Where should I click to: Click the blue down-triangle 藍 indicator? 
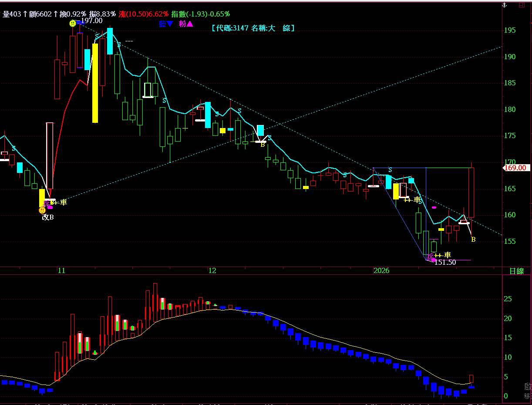click(x=166, y=24)
